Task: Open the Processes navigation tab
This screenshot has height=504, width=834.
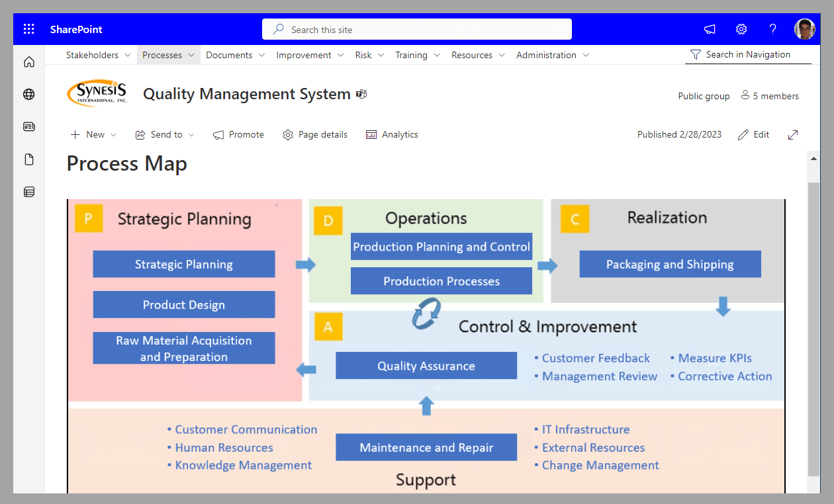Action: click(168, 55)
